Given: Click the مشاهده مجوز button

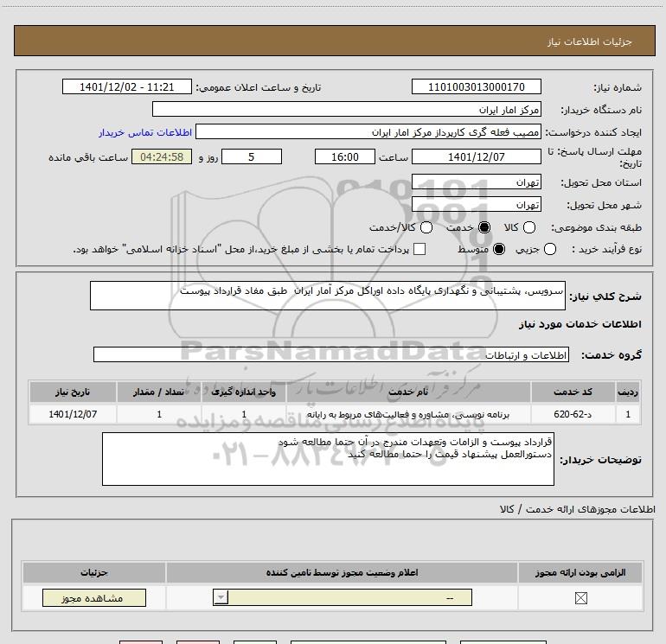Looking at the screenshot, I should coord(94,597).
